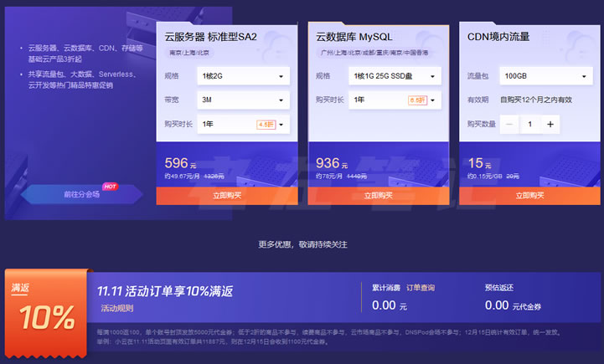Click the 4.5折 discount tag
604x364 pixels.
click(x=266, y=125)
